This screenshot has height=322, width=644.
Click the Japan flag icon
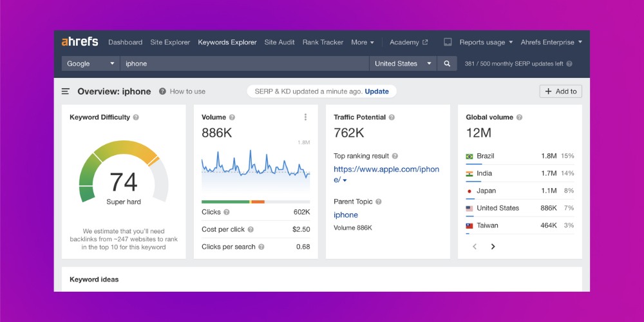469,191
